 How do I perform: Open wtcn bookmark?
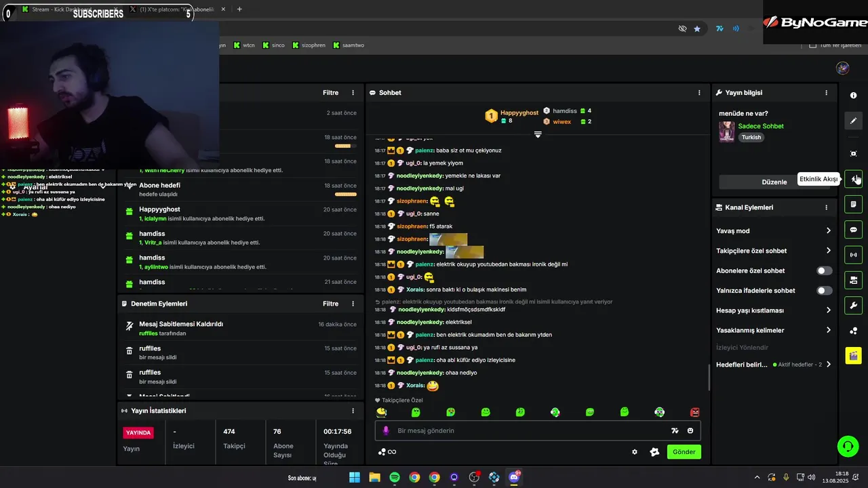tap(244, 45)
